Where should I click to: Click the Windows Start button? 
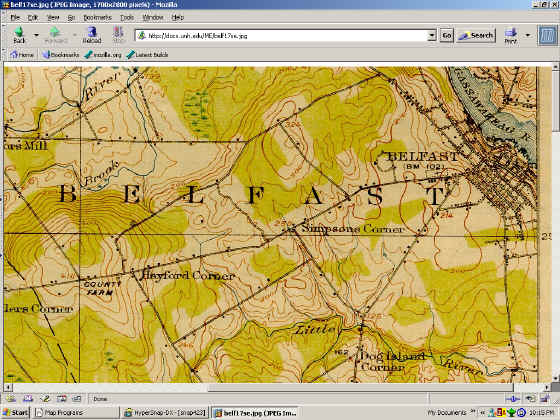coord(15,413)
